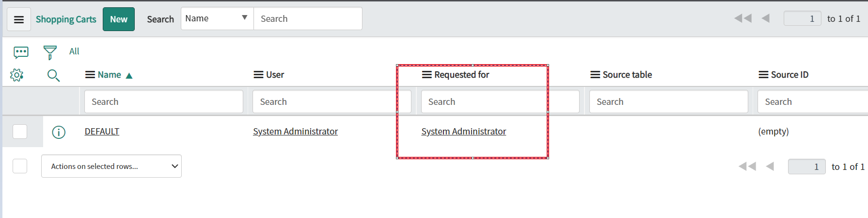868x218 pixels.
Task: Select the DEFAULT row checkbox
Action: click(20, 132)
